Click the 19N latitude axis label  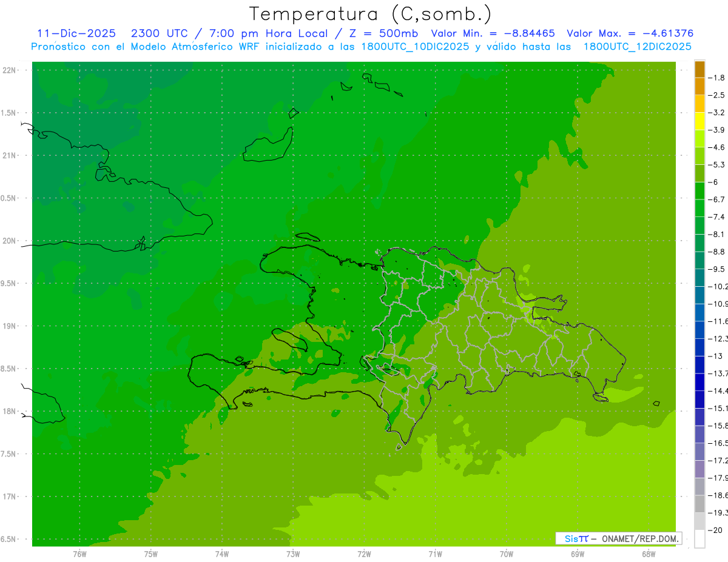pyautogui.click(x=10, y=326)
